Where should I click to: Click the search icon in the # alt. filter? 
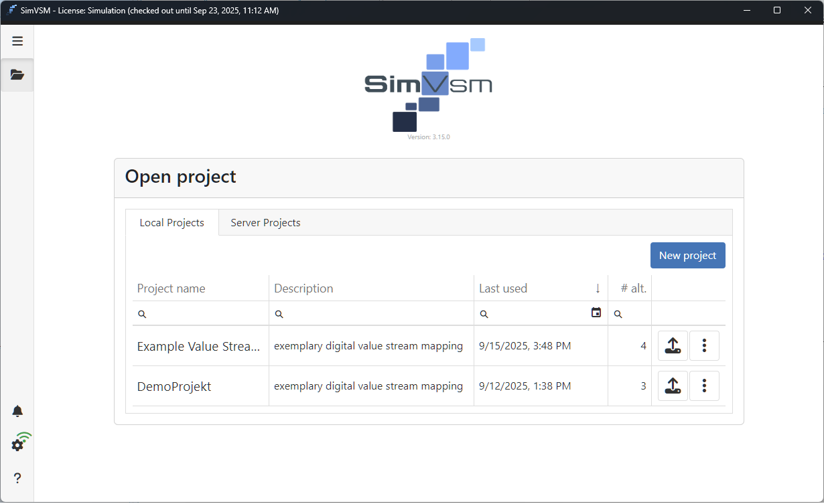618,313
